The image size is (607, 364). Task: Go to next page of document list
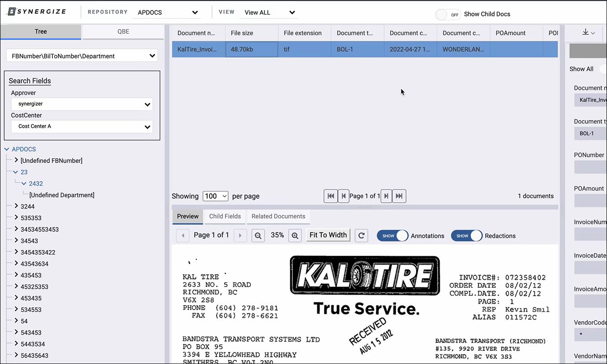click(386, 196)
